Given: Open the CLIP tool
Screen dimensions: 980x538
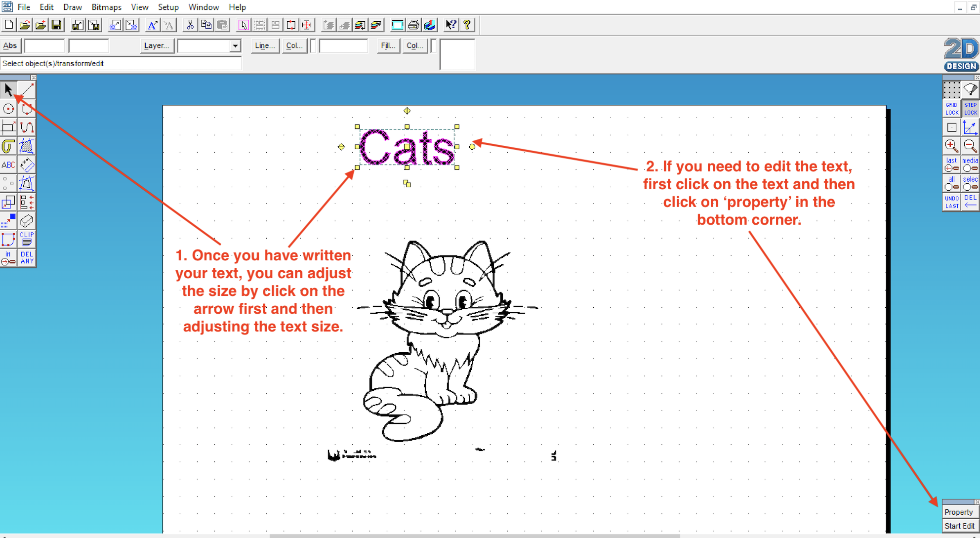Looking at the screenshot, I should point(27,239).
